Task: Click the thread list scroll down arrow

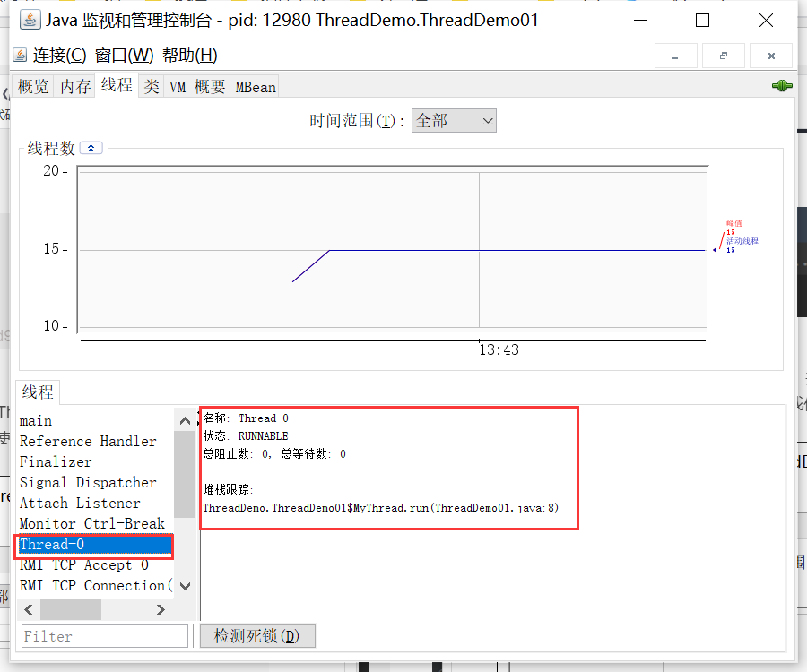Action: (185, 586)
